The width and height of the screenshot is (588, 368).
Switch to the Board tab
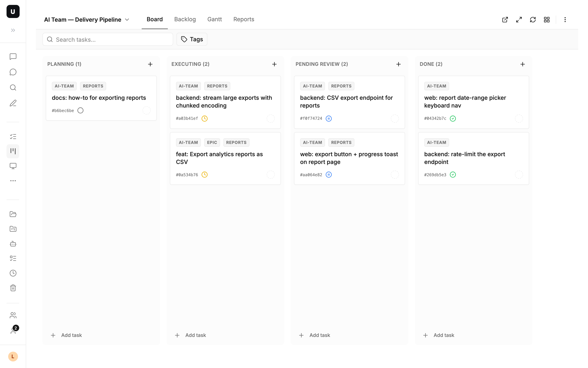[155, 19]
